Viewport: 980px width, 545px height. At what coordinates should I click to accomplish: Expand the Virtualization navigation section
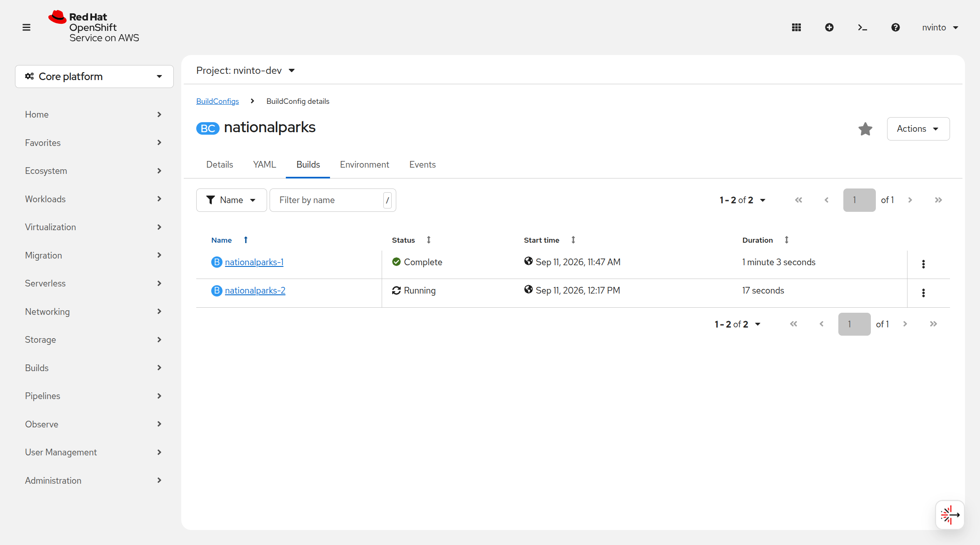93,227
